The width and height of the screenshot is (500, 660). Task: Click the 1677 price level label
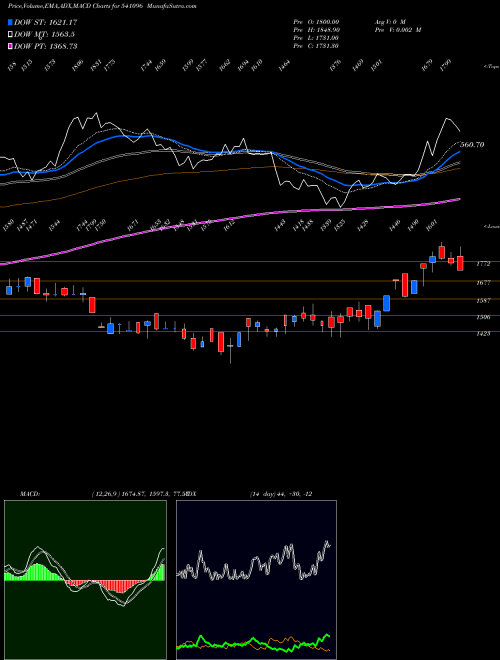tap(483, 283)
